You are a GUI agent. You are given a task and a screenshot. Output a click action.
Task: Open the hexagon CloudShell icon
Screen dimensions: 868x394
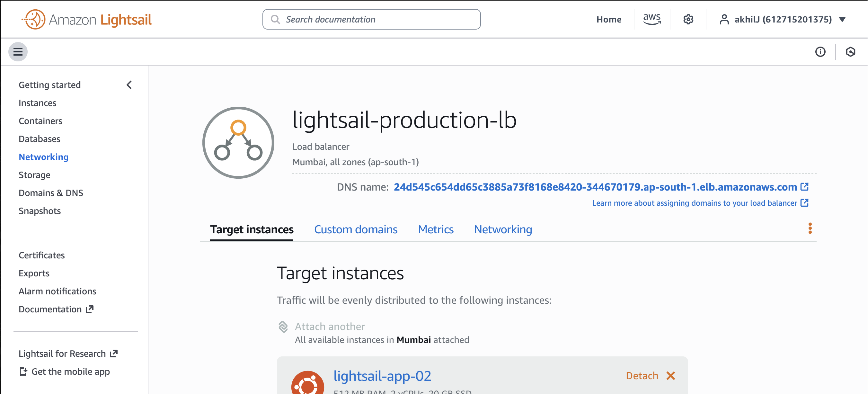pos(850,51)
